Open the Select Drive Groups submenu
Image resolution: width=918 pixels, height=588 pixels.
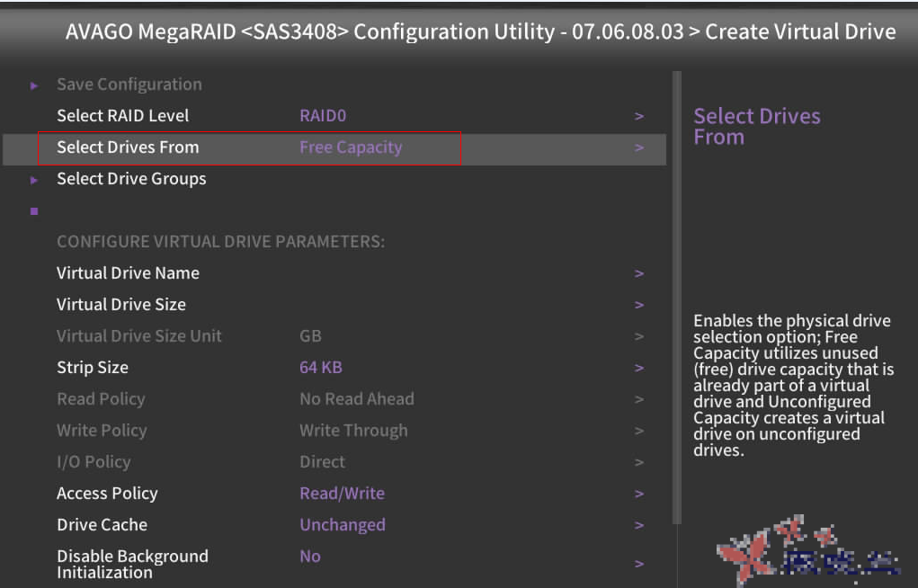click(x=131, y=179)
